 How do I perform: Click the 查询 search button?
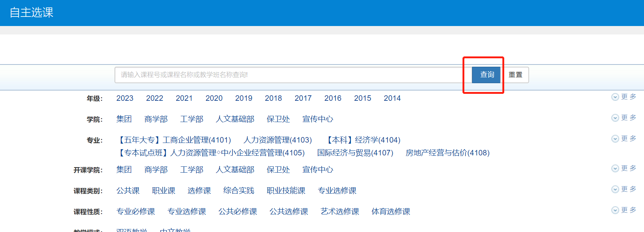click(486, 75)
